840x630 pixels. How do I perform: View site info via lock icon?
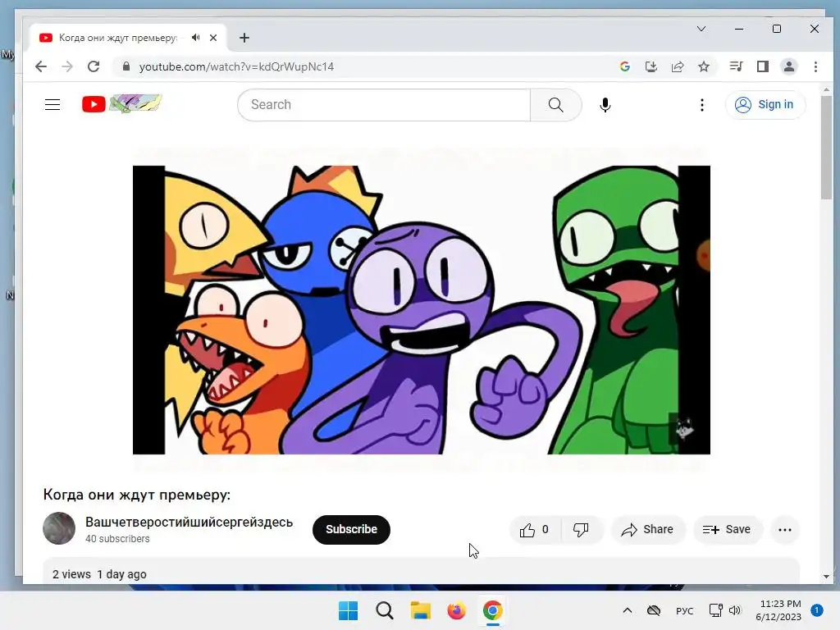pos(126,66)
